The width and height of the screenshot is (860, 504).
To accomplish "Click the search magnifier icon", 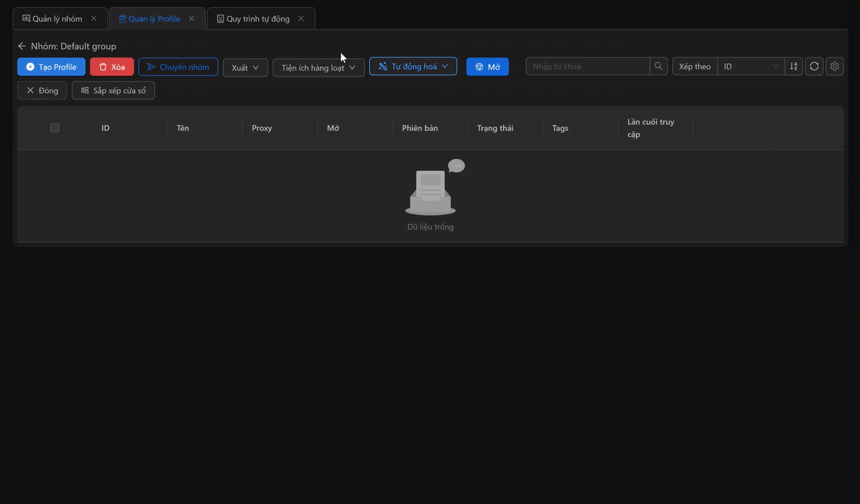I will coord(658,66).
